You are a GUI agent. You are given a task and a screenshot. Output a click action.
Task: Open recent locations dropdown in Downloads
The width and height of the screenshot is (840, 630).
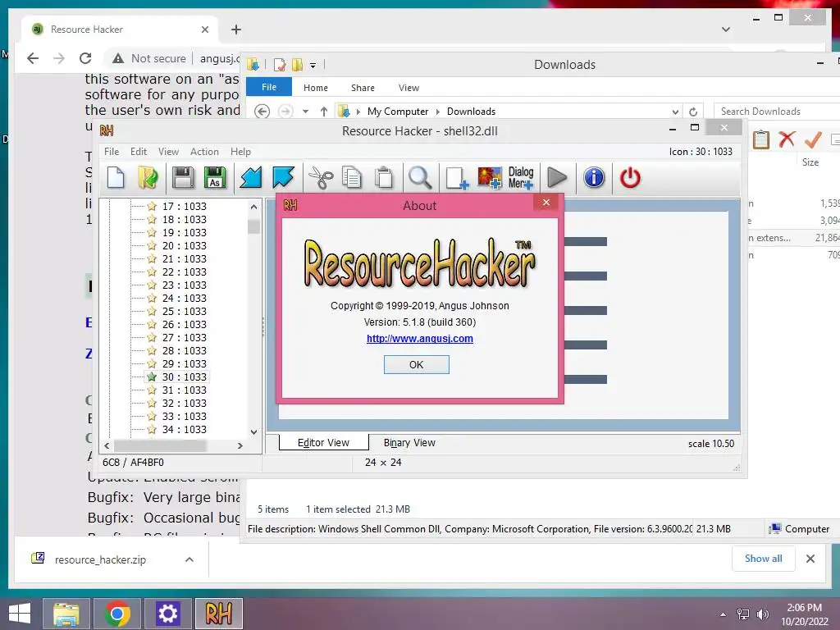pos(305,112)
